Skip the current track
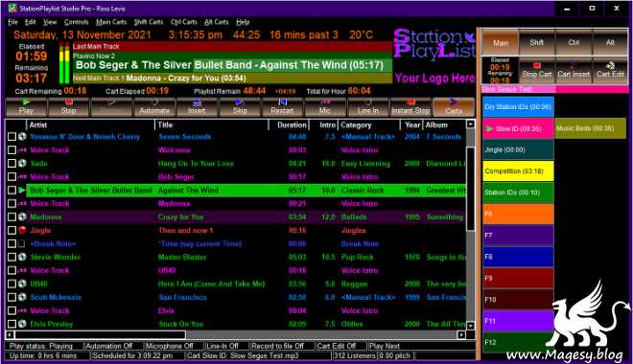Image resolution: width=633 pixels, height=364 pixels. click(x=240, y=107)
